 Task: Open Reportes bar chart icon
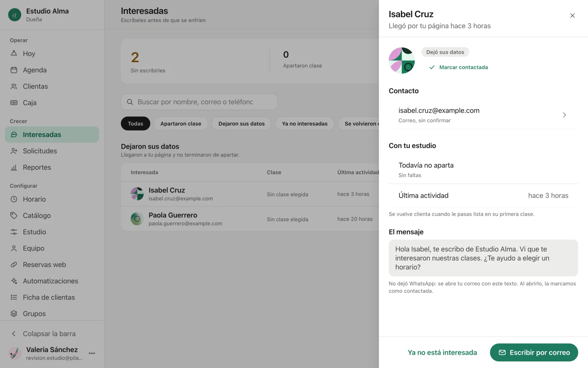(x=14, y=167)
